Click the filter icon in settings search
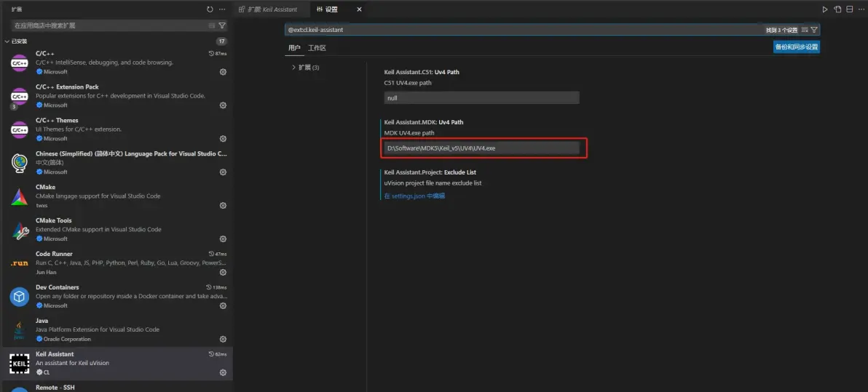The image size is (868, 392). pyautogui.click(x=814, y=30)
